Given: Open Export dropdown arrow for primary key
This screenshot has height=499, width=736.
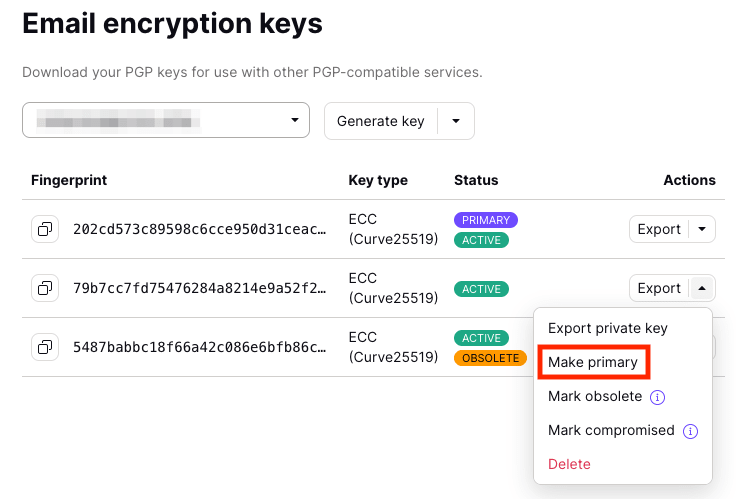Looking at the screenshot, I should (x=702, y=229).
